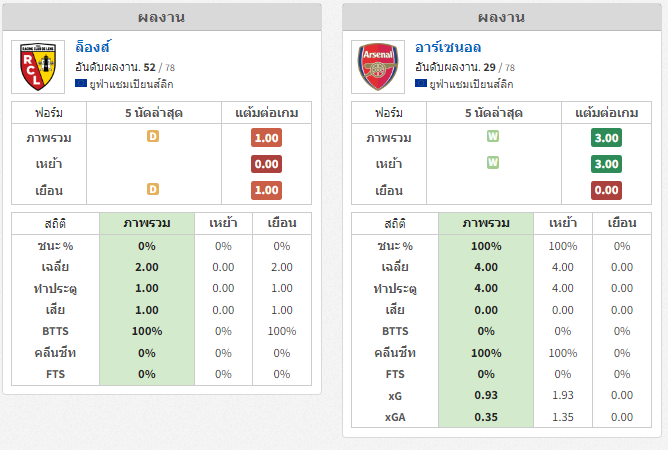Click EU flag beside Arsenal competition name
The image size is (668, 450).
pos(421,84)
